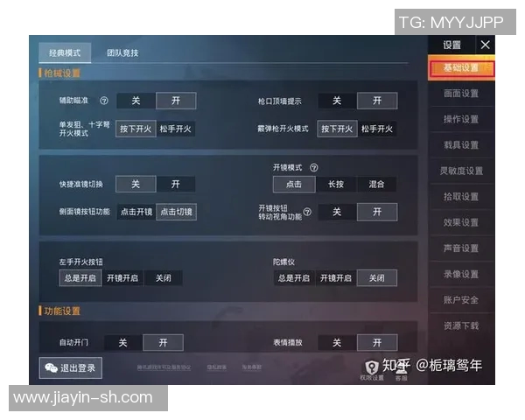The image size is (525, 420).
Task: Select 基础设置 in the sidebar
Action: (x=461, y=68)
